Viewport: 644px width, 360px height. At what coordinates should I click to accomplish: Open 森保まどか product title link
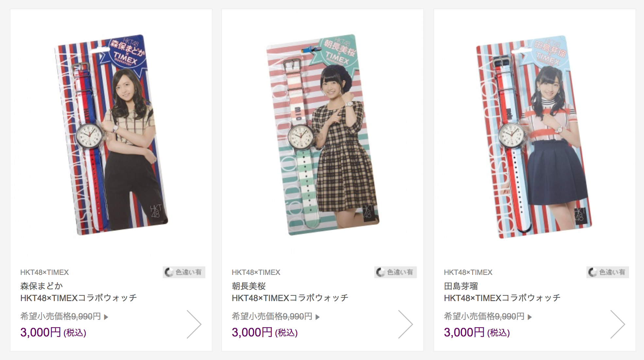pyautogui.click(x=78, y=292)
